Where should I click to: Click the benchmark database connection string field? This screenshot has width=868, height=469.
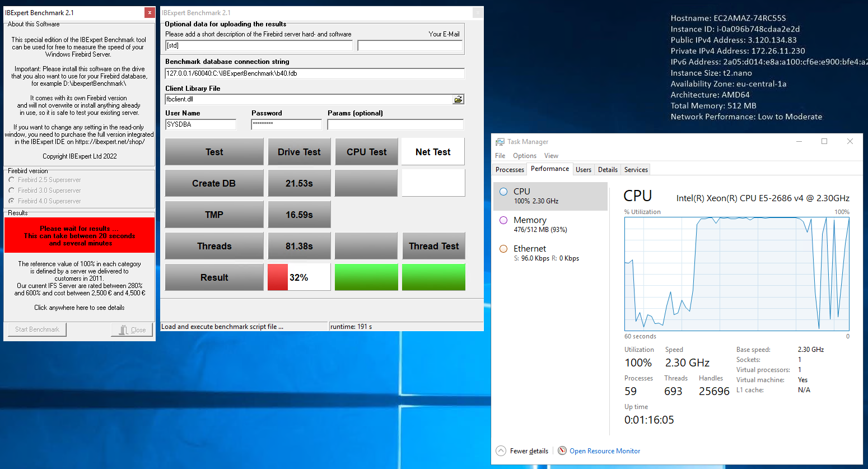[x=315, y=73]
